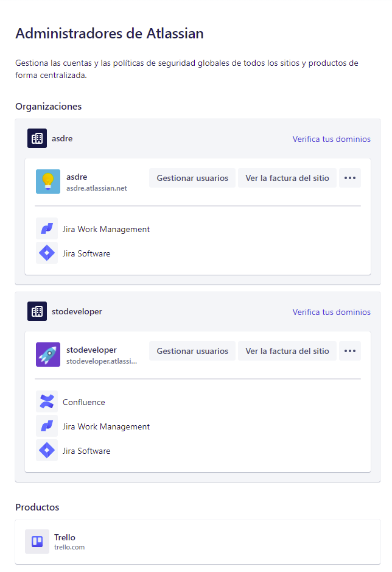Click the Productos section heading

[37, 507]
